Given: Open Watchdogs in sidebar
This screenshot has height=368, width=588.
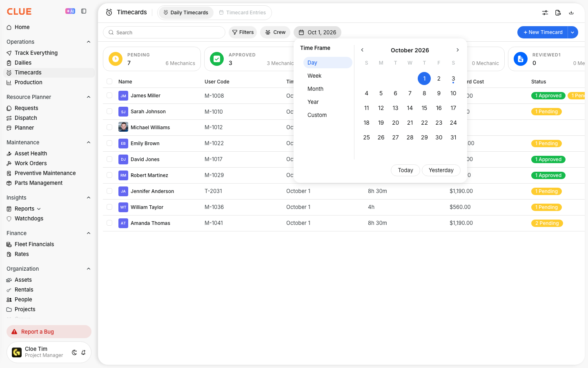Looking at the screenshot, I should tap(49, 218).
